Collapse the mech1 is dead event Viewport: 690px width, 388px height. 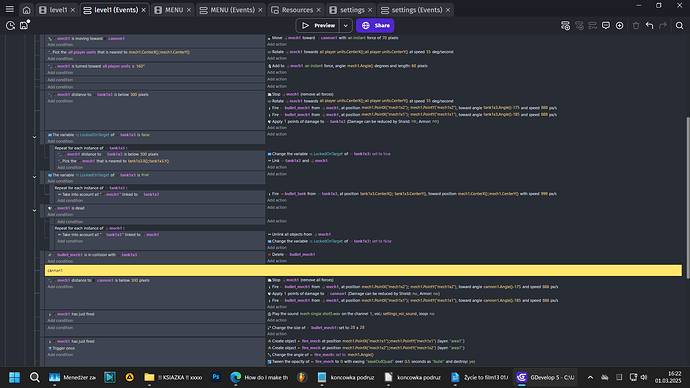(34, 210)
